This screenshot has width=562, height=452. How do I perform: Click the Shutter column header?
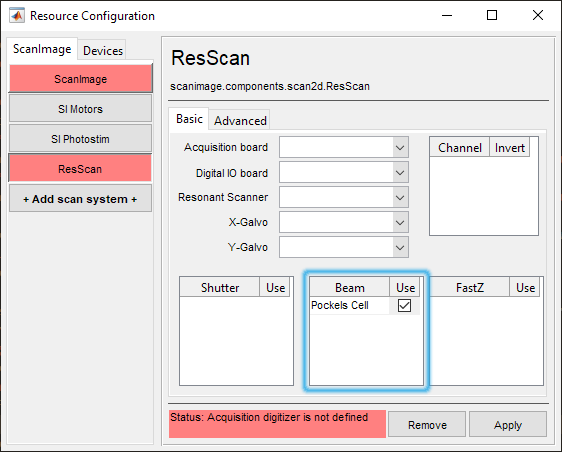pyautogui.click(x=220, y=287)
